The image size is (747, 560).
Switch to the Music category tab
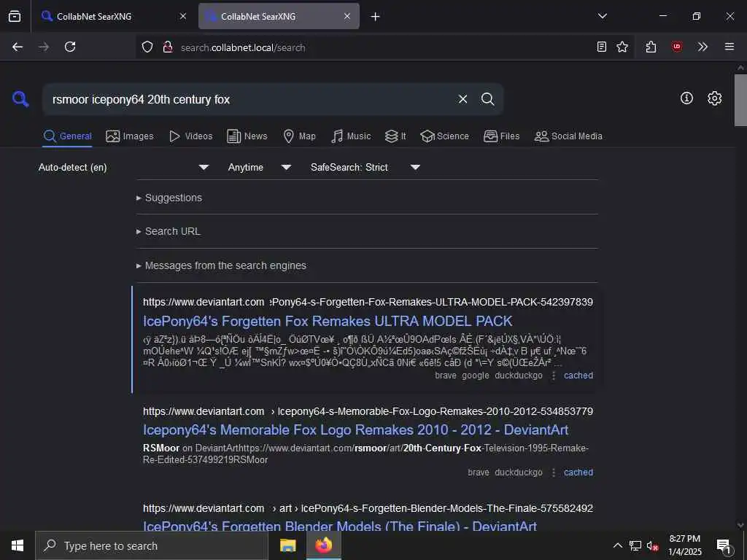point(351,136)
